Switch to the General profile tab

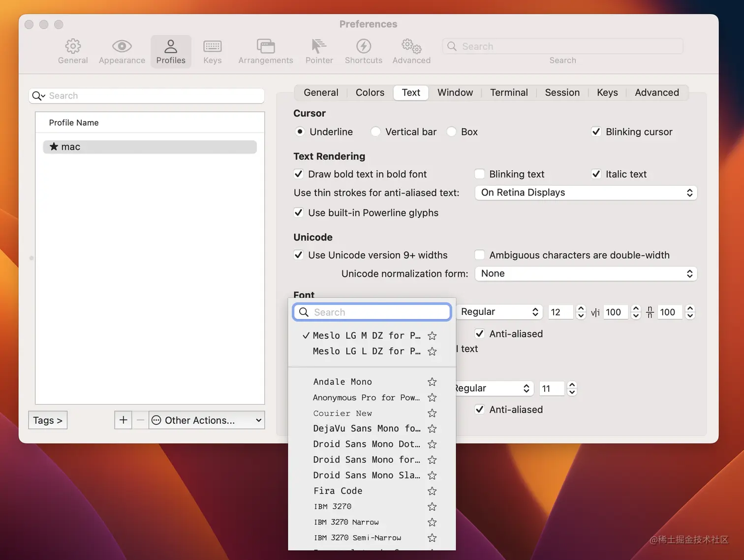click(321, 93)
